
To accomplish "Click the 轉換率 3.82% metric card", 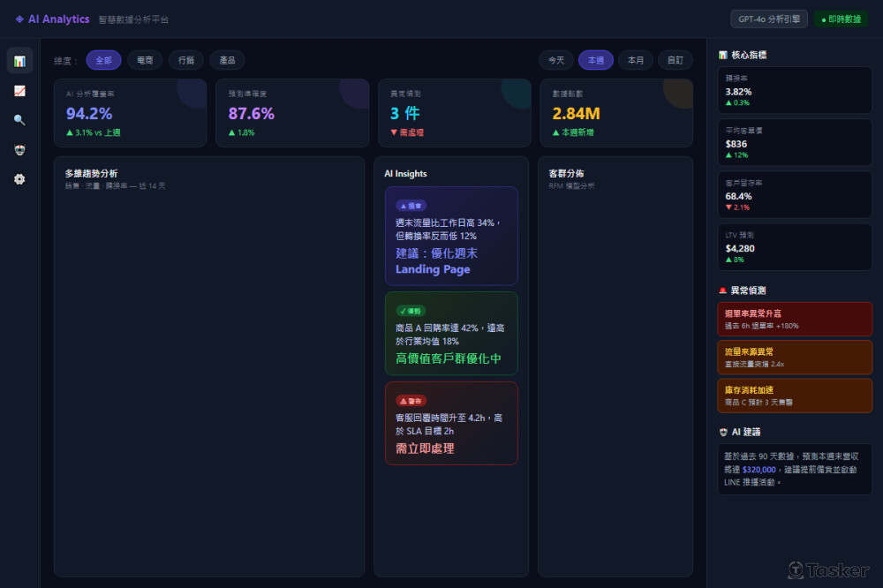I will (794, 89).
